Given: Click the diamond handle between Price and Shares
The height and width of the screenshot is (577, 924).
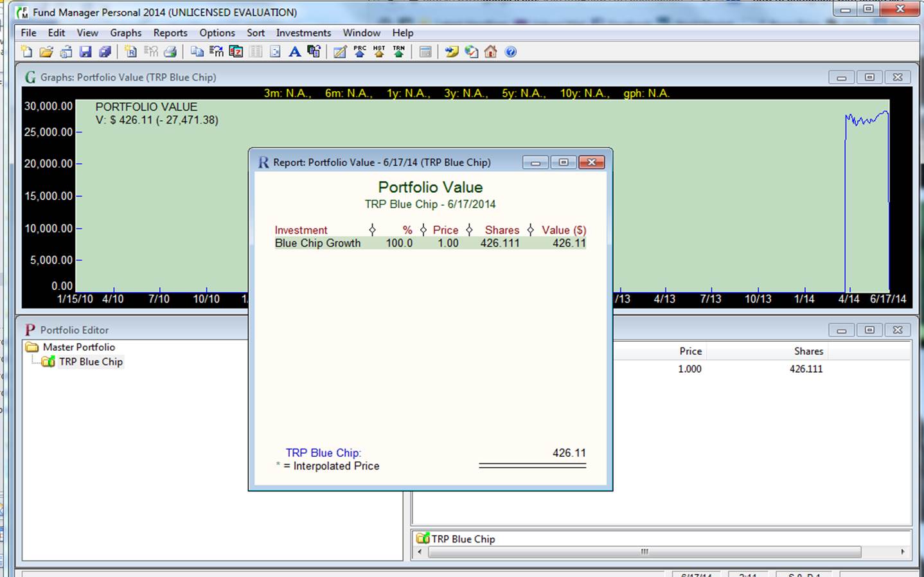Looking at the screenshot, I should click(x=469, y=230).
